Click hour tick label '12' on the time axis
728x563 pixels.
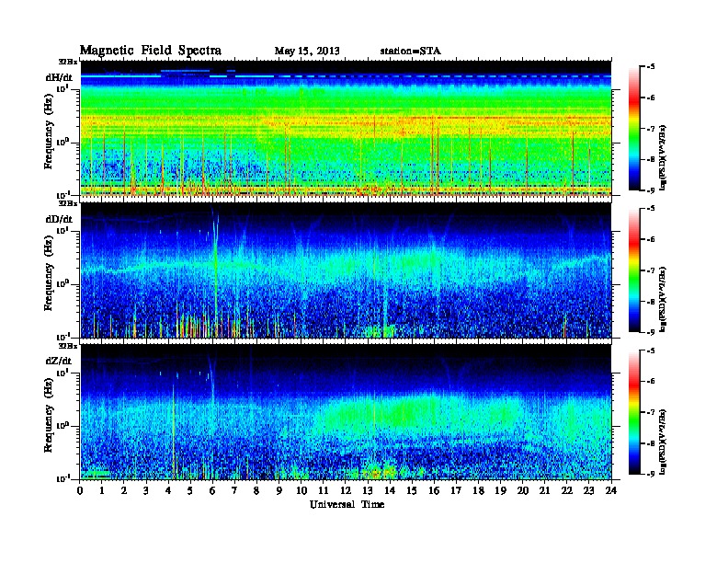pos(346,491)
